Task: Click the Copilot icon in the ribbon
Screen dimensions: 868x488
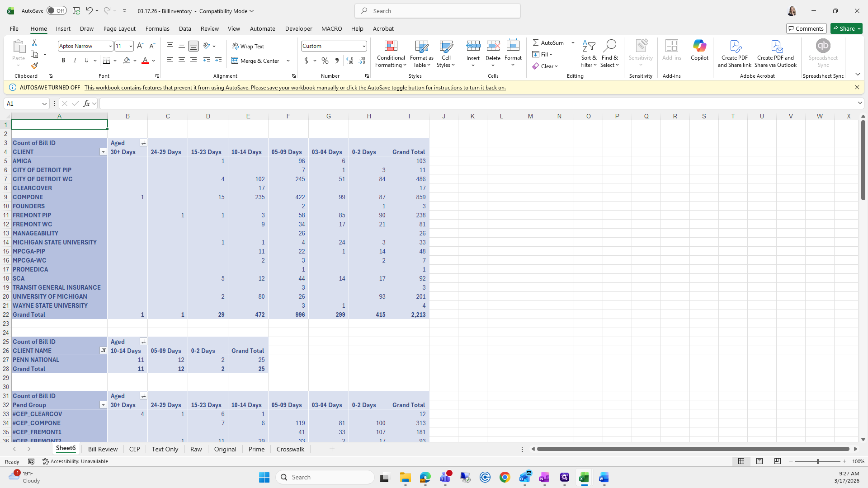Action: (x=699, y=46)
